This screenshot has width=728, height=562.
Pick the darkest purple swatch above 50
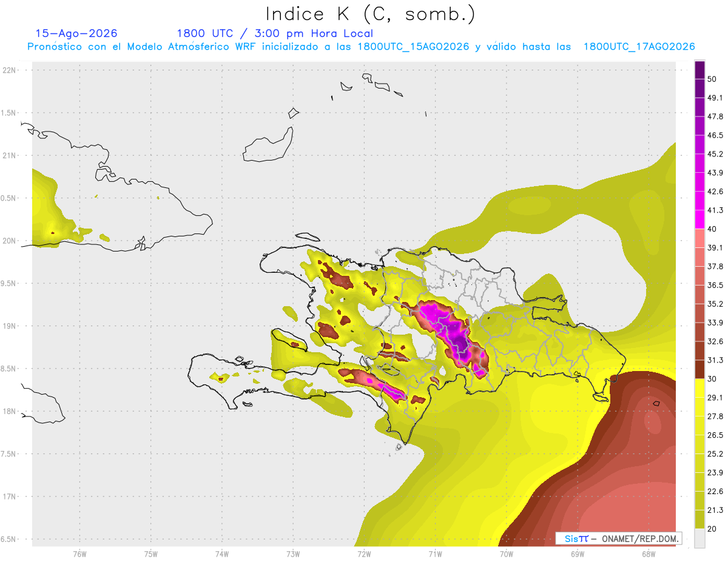pyautogui.click(x=699, y=70)
